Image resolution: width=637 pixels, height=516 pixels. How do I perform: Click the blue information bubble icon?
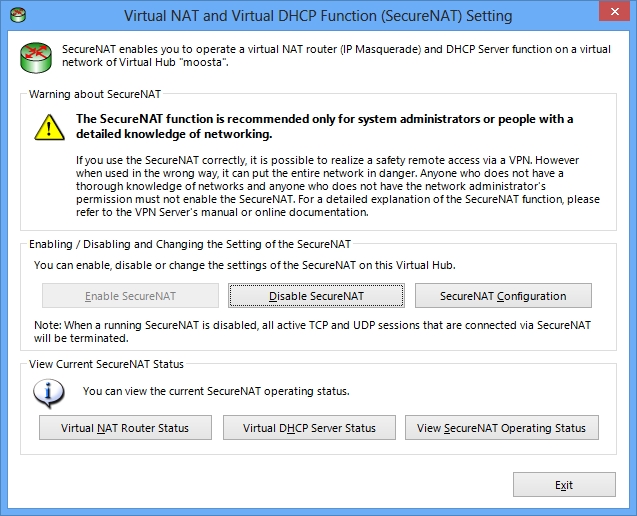coord(48,393)
